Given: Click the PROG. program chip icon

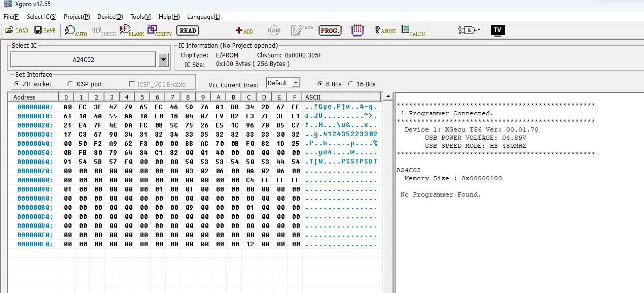Looking at the screenshot, I should [330, 30].
